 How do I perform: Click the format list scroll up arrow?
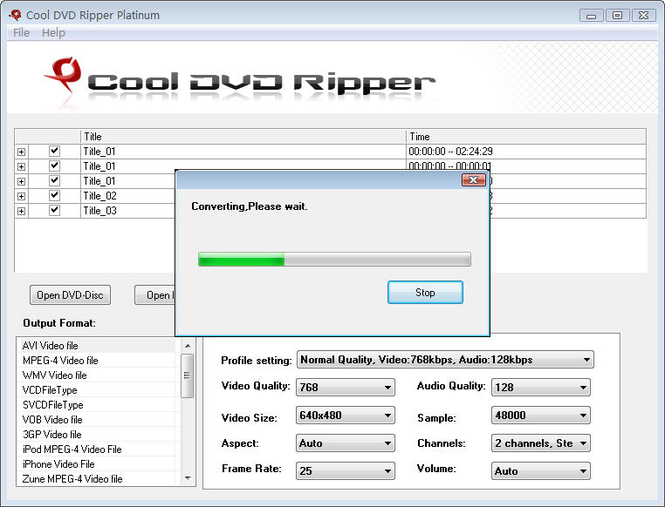click(187, 346)
